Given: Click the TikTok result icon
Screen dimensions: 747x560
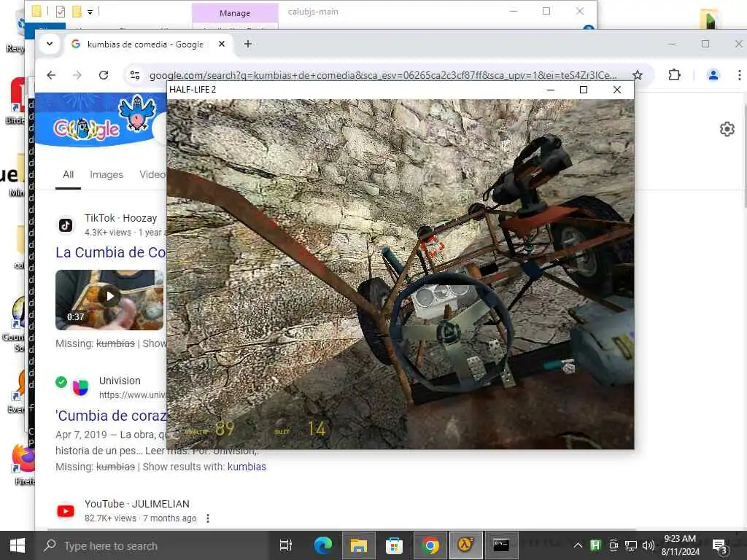Looking at the screenshot, I should point(65,225).
